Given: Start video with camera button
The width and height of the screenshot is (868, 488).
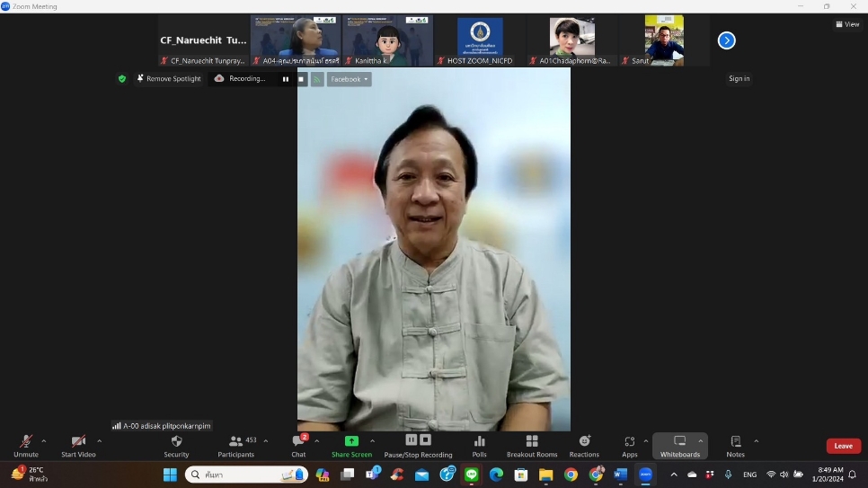Looking at the screenshot, I should coord(78,446).
